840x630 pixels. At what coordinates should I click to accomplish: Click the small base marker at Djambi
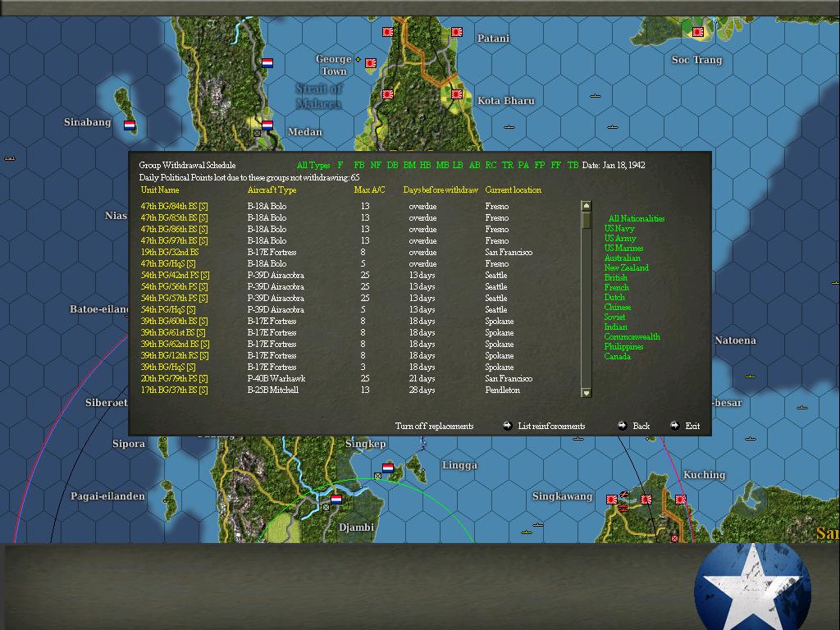(x=326, y=507)
